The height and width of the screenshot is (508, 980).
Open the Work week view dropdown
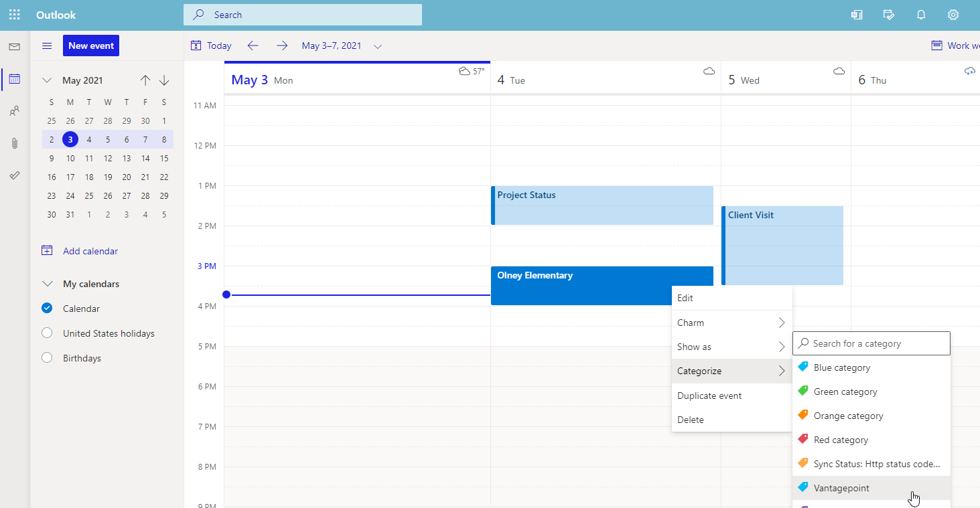955,46
